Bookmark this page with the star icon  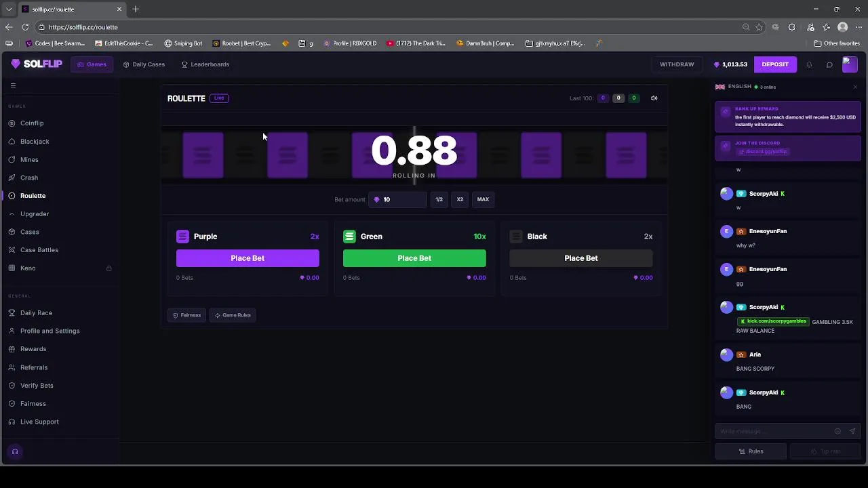coord(759,27)
